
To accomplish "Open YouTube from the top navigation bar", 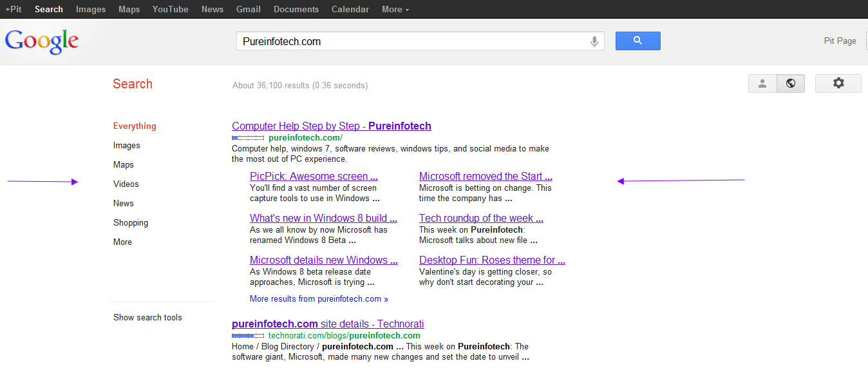I will coord(170,9).
